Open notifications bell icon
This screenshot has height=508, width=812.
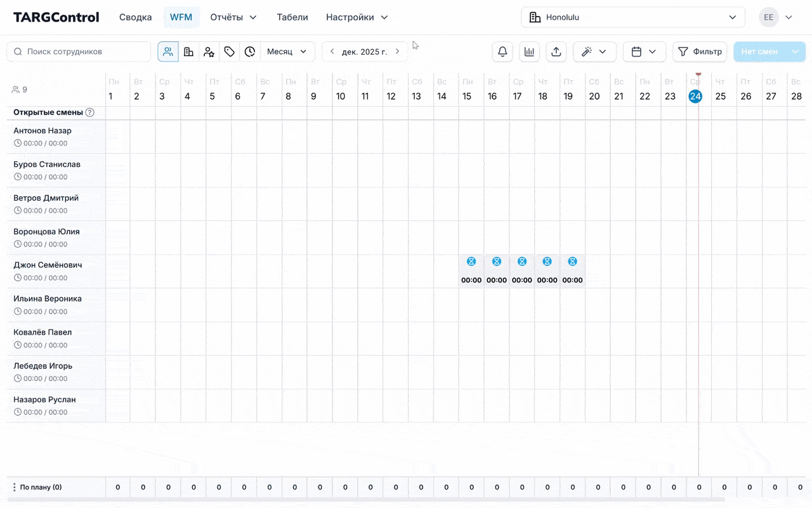pyautogui.click(x=502, y=51)
